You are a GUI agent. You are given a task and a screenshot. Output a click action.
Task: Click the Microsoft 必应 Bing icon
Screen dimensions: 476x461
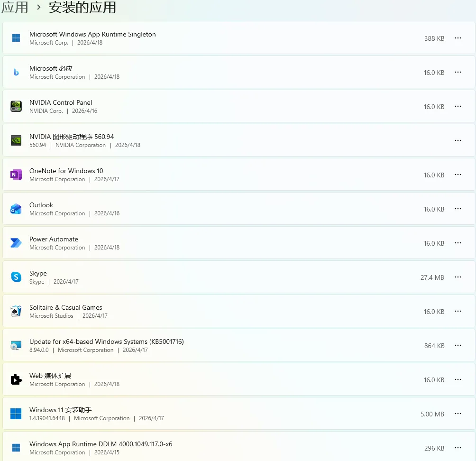point(16,72)
